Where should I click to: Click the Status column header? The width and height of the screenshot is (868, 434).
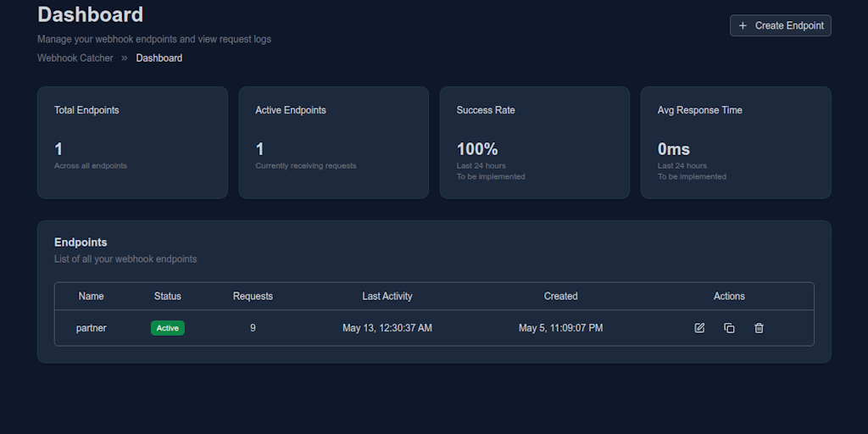point(168,296)
